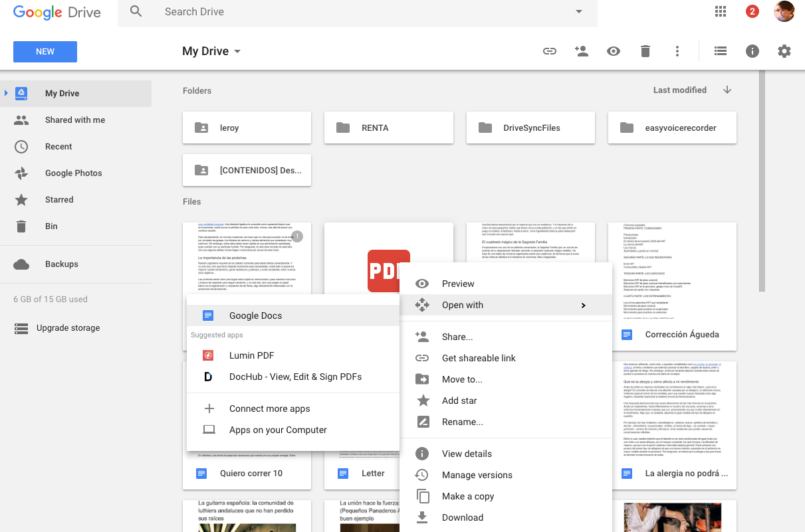The width and height of the screenshot is (805, 532).
Task: Open the Google apps launcher grid
Action: [x=720, y=11]
